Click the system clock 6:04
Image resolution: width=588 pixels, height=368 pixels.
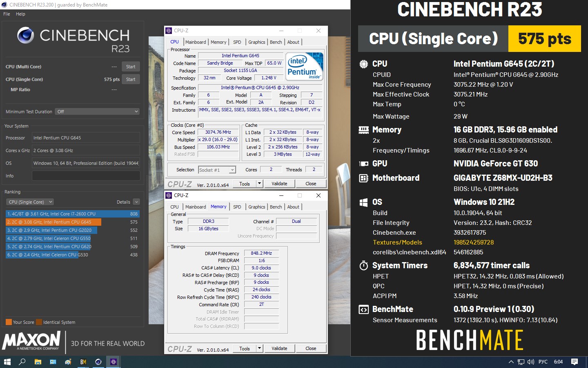click(558, 362)
